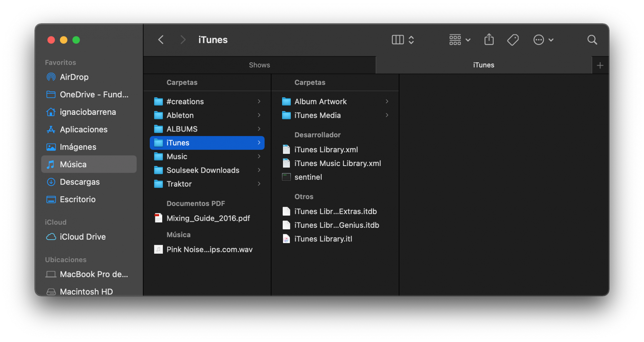Select Música in the sidebar
This screenshot has height=342, width=644.
(x=89, y=164)
